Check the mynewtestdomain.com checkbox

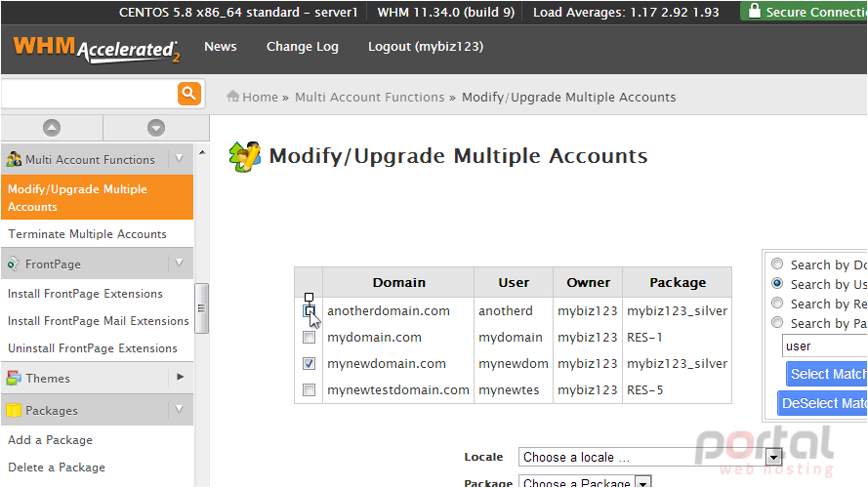(x=309, y=390)
